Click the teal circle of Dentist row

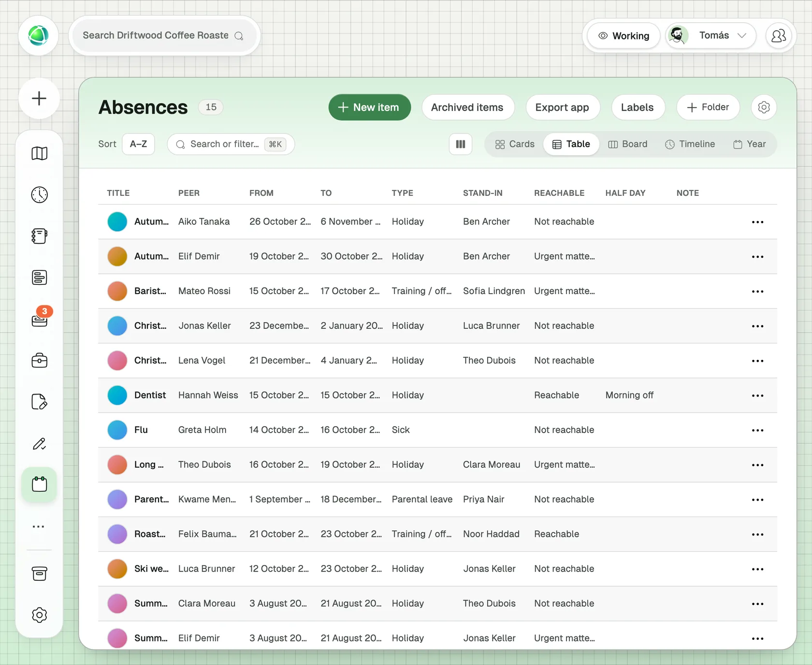pos(117,395)
